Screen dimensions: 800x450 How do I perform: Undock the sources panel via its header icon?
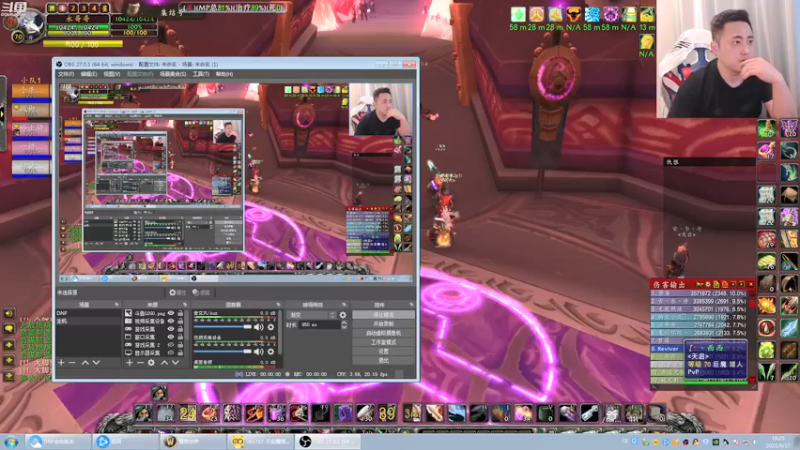[185, 305]
